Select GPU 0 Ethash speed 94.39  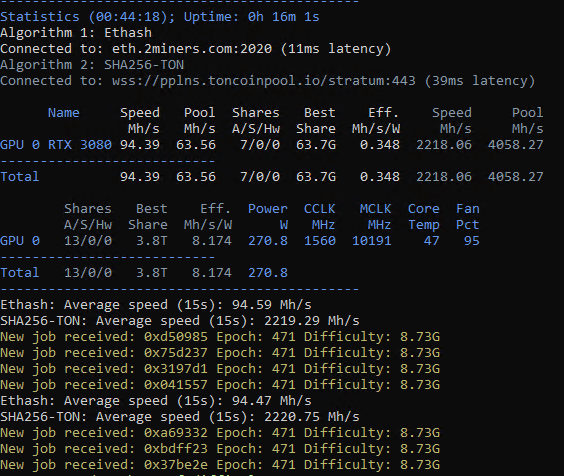pyautogui.click(x=140, y=145)
